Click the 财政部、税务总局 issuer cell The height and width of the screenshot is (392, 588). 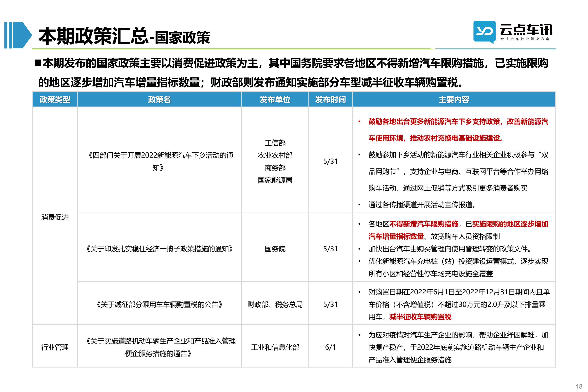click(275, 304)
